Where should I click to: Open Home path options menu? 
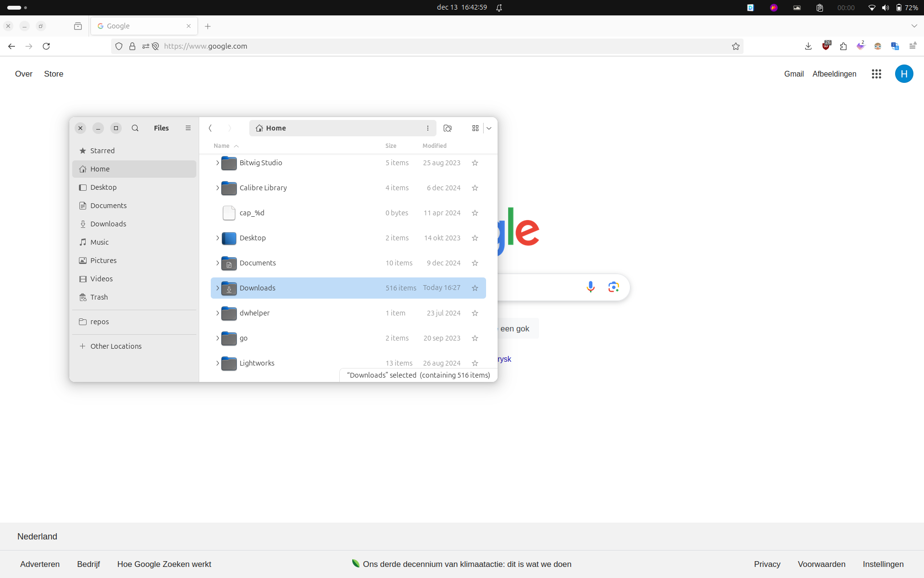[x=428, y=128]
